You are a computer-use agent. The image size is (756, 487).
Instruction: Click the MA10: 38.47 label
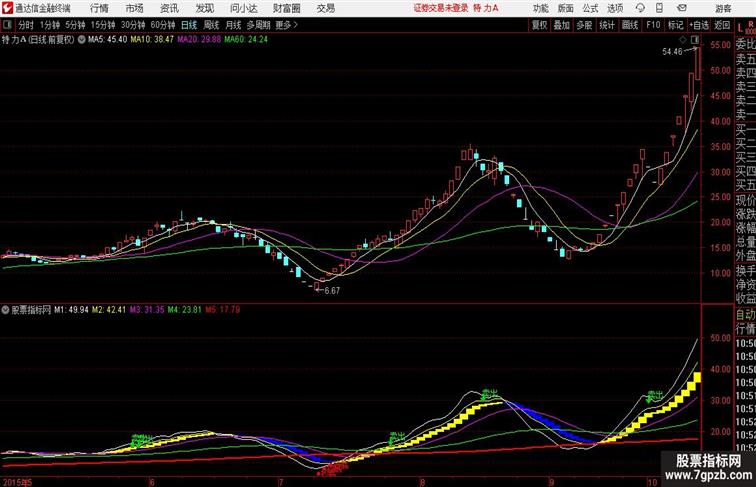coord(152,40)
